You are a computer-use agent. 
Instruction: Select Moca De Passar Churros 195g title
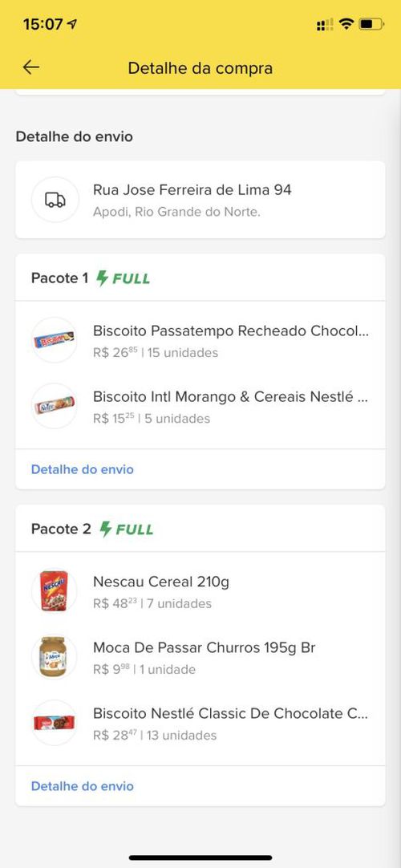point(204,647)
